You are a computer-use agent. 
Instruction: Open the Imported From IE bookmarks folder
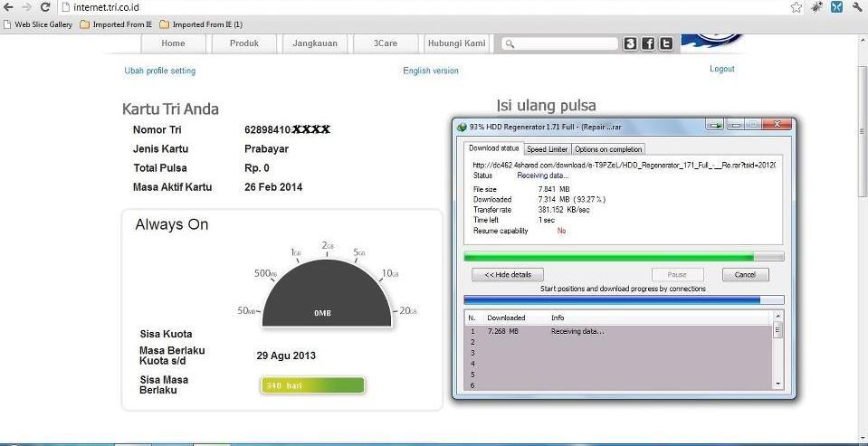point(117,24)
